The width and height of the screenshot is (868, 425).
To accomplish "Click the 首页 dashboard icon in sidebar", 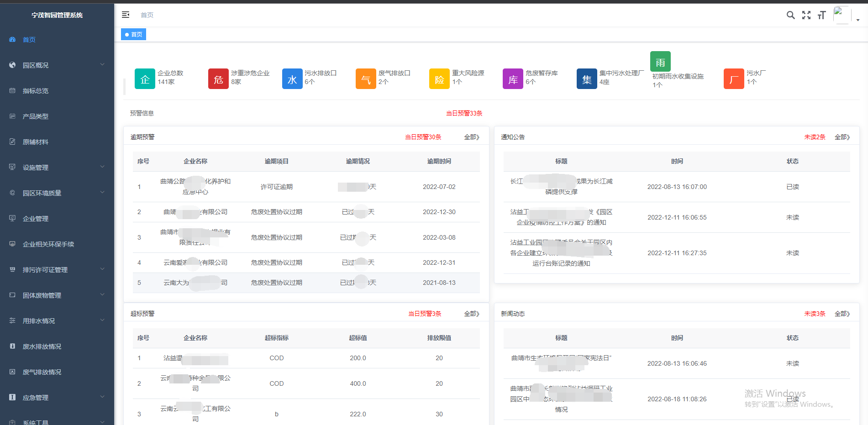I will pos(12,40).
